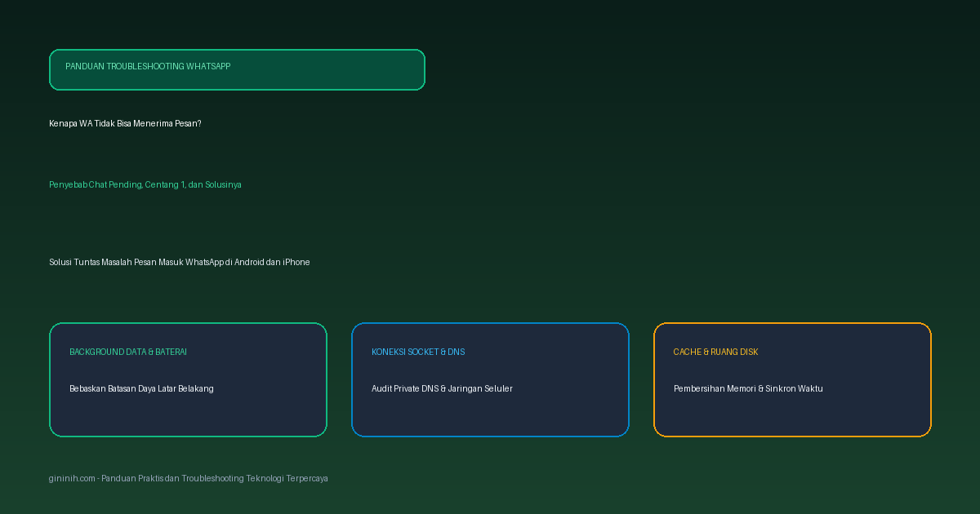980x514 pixels.
Task: Select the blue-bordered card's empty lower area
Action: (490, 416)
